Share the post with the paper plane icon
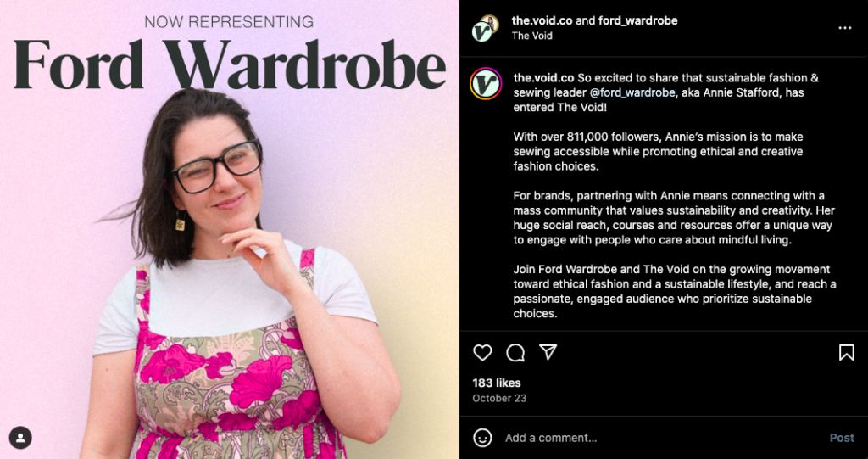Viewport: 868px width, 459px height. (548, 352)
